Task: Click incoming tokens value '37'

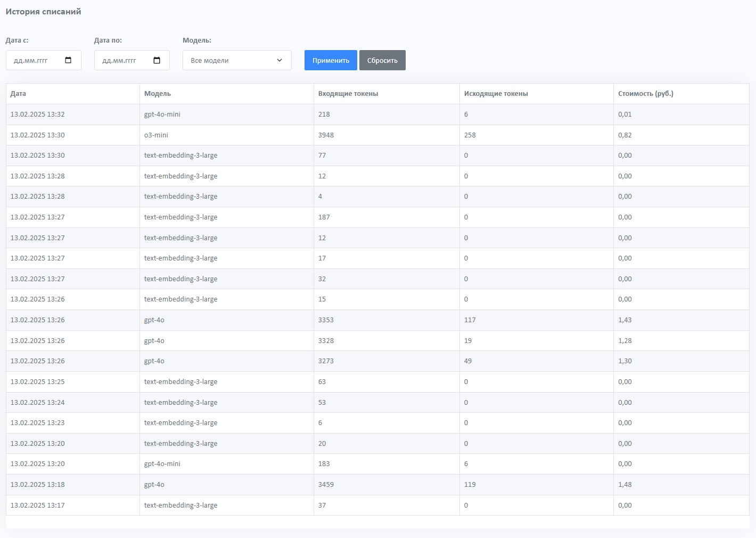Action: pos(322,506)
